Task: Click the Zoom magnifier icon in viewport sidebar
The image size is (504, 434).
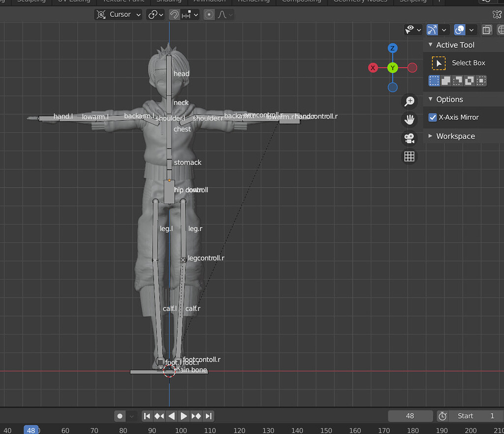Action: tap(409, 101)
